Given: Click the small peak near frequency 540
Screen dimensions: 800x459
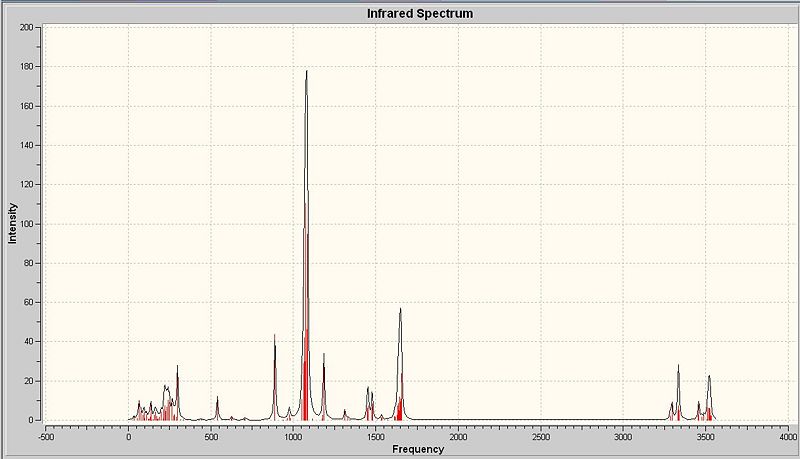Looking at the screenshot, I should (x=217, y=408).
